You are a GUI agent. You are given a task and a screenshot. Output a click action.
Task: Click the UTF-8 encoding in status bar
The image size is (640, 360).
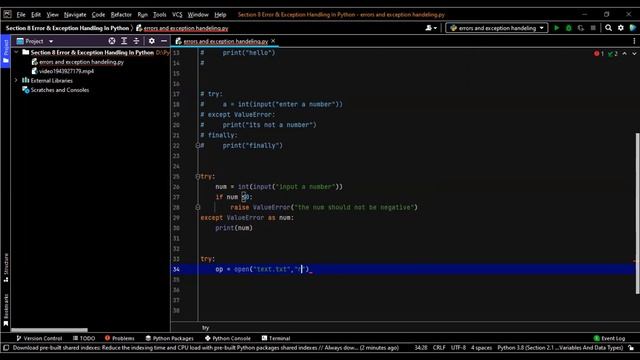[458, 348]
